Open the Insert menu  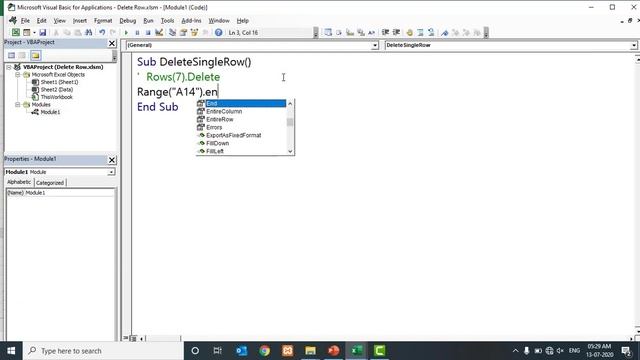click(80, 20)
